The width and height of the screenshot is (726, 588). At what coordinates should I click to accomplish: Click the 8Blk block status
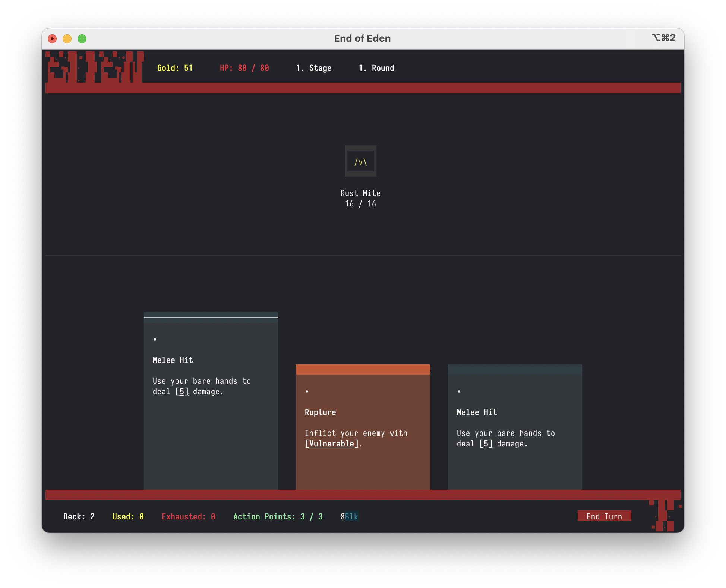[x=349, y=516]
